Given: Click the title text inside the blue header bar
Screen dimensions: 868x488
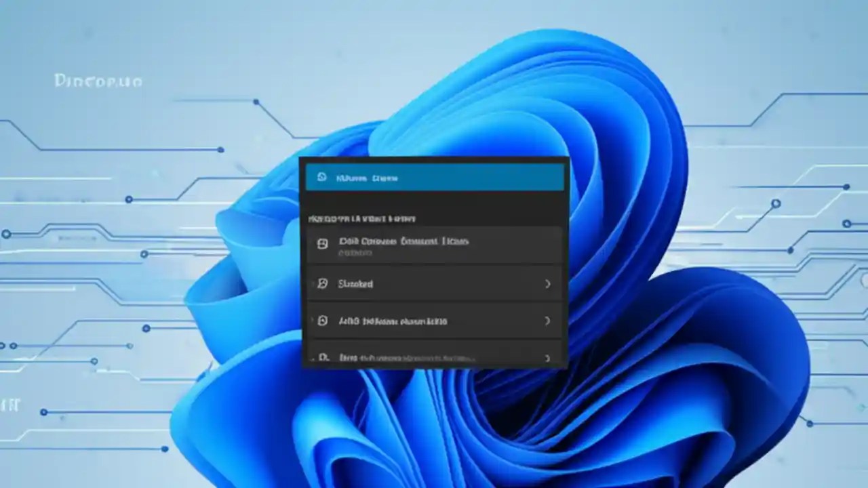Looking at the screenshot, I should point(367,178).
